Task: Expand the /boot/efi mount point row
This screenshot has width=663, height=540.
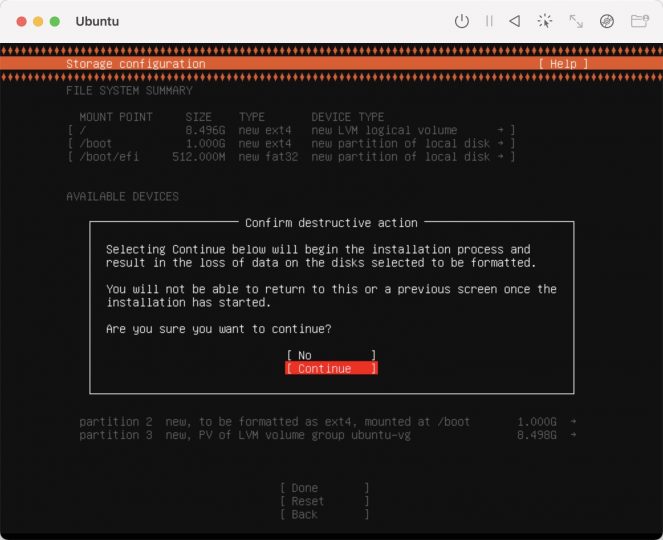Action: click(291, 157)
